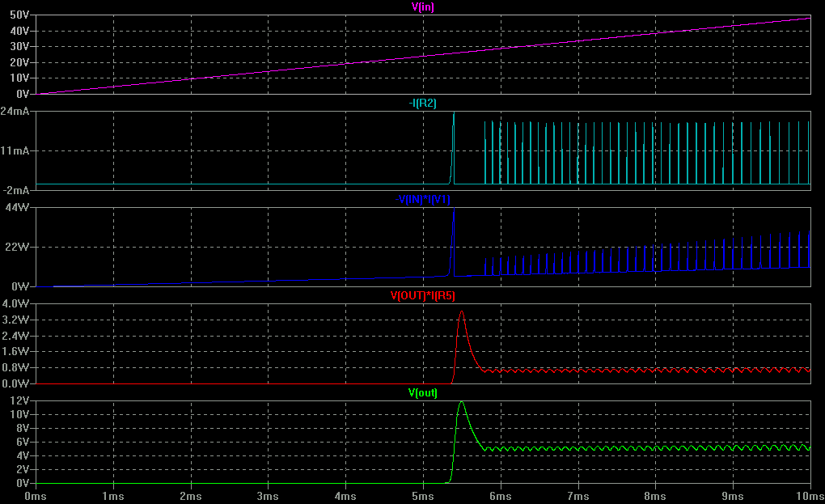Click the 0W tick in the input power pane
The image size is (825, 504).
coord(20,286)
